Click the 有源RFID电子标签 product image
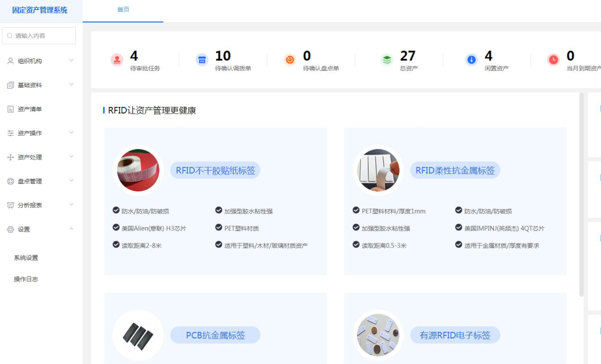This screenshot has width=601, height=364. [378, 335]
